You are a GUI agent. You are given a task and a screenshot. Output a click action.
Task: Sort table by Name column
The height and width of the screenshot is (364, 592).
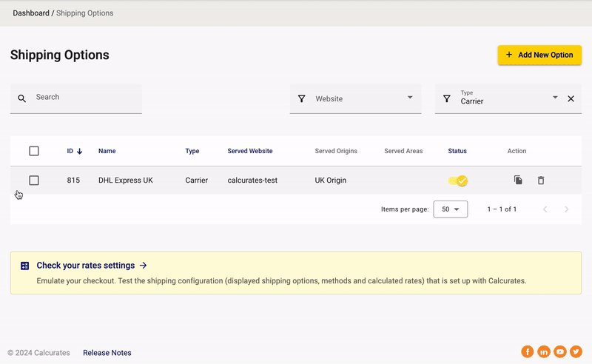pos(107,151)
